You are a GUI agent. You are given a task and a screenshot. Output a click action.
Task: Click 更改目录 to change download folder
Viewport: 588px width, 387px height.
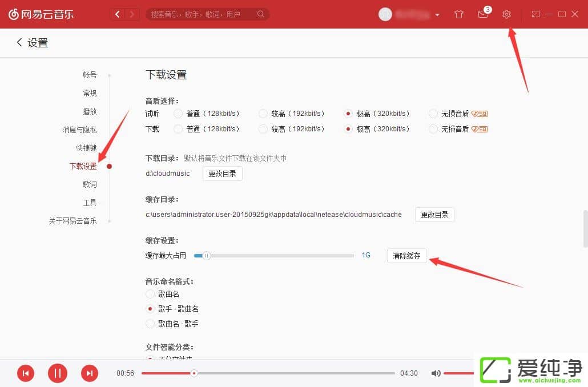point(222,174)
